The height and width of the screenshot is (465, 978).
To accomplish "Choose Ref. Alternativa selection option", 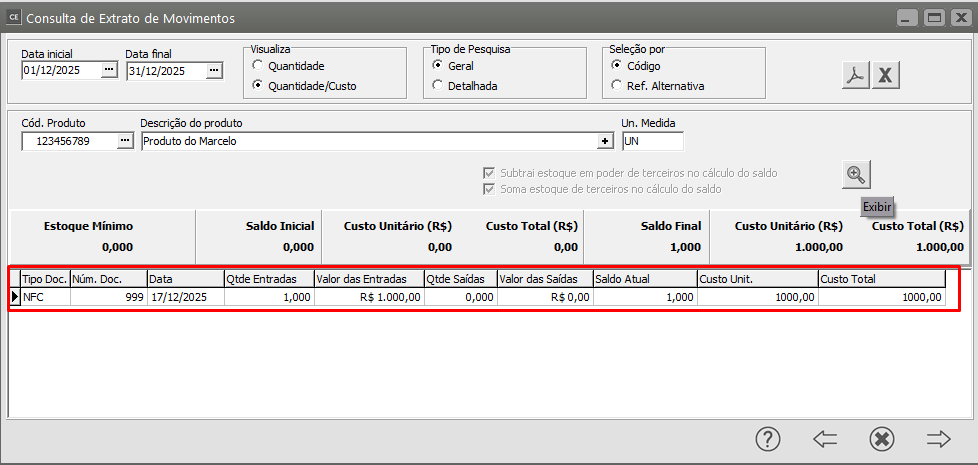I will point(616,86).
